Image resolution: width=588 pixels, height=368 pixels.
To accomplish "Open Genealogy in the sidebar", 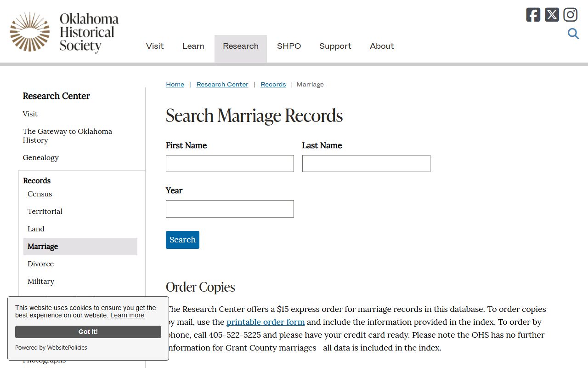I will (x=41, y=157).
